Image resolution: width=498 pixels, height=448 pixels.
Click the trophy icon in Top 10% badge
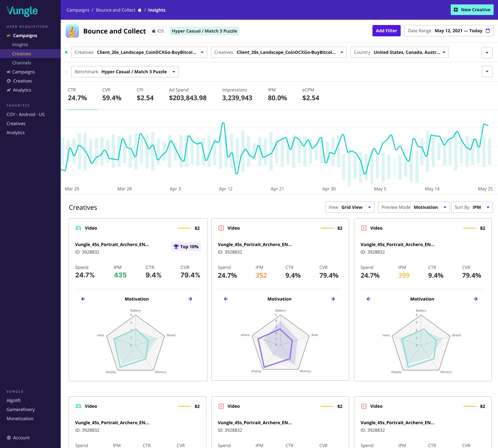pos(176,247)
